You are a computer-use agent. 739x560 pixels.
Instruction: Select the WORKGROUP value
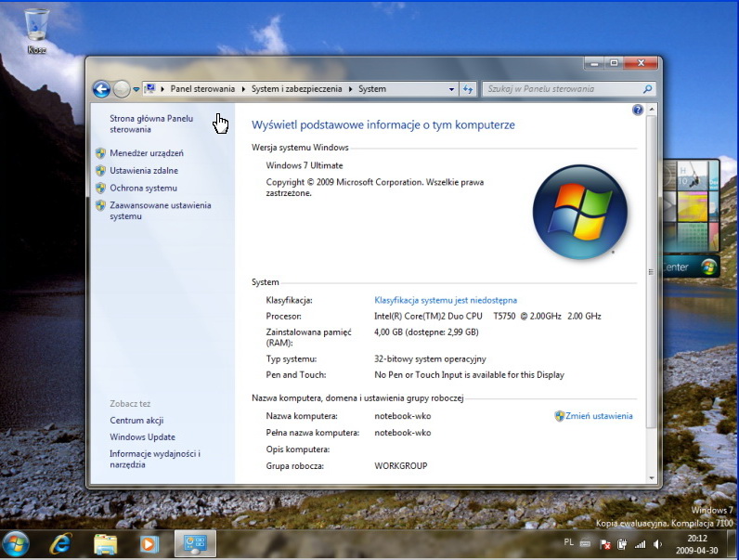tap(401, 465)
